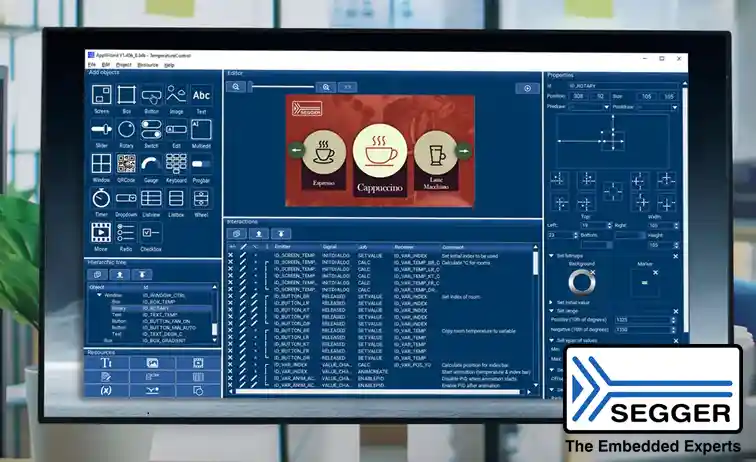The width and height of the screenshot is (756, 462).
Task: Add a Slider object
Action: point(101,129)
